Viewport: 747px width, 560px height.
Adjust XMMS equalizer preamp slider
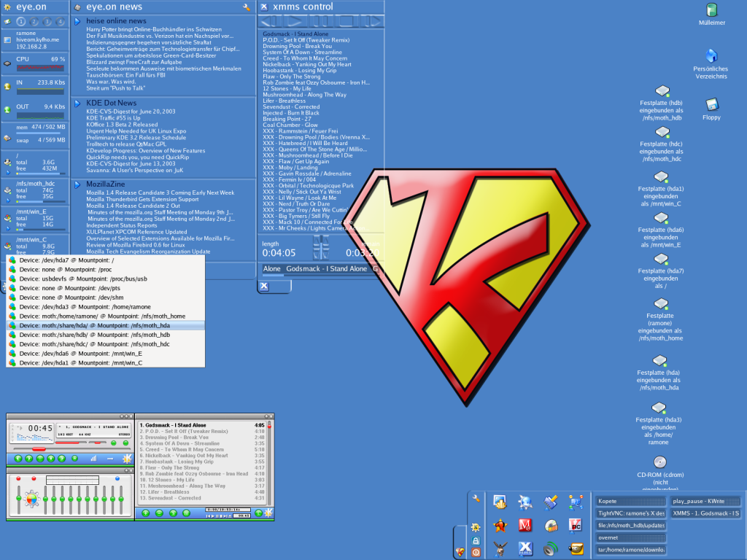[18, 499]
